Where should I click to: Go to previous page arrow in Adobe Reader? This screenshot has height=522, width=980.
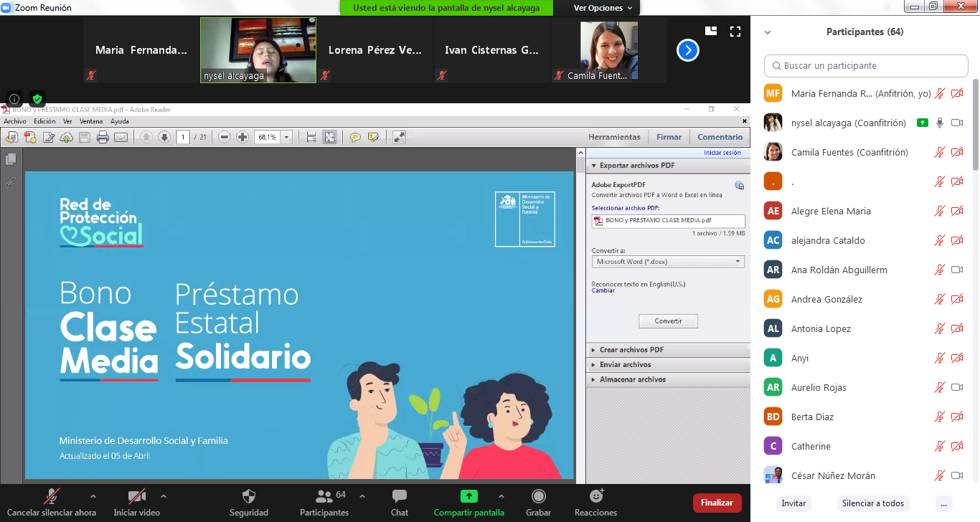pyautogui.click(x=146, y=137)
